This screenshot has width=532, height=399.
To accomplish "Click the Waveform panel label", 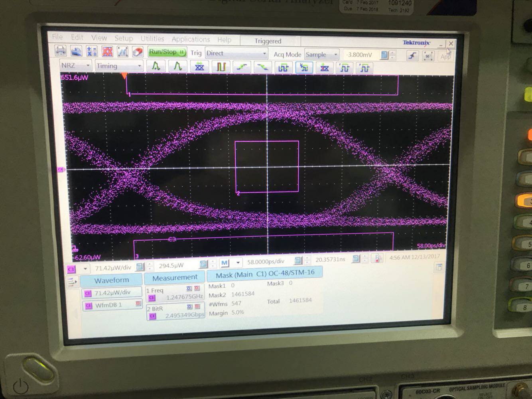I will (112, 280).
